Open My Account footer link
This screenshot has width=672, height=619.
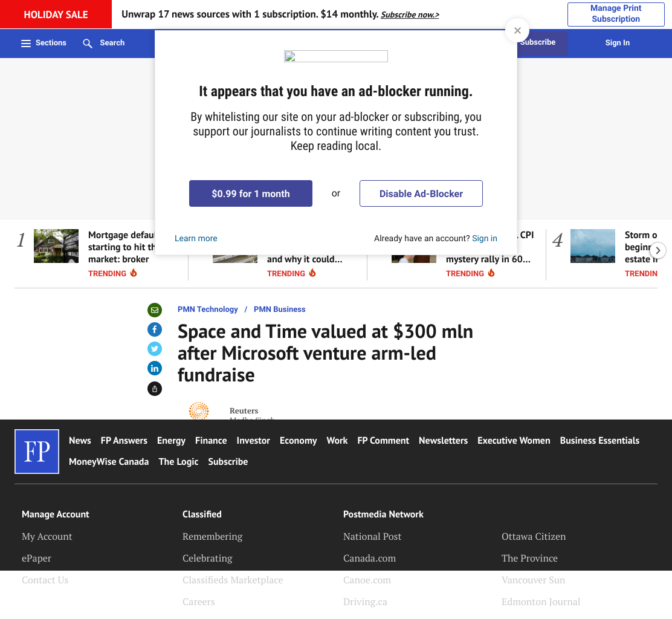(47, 537)
